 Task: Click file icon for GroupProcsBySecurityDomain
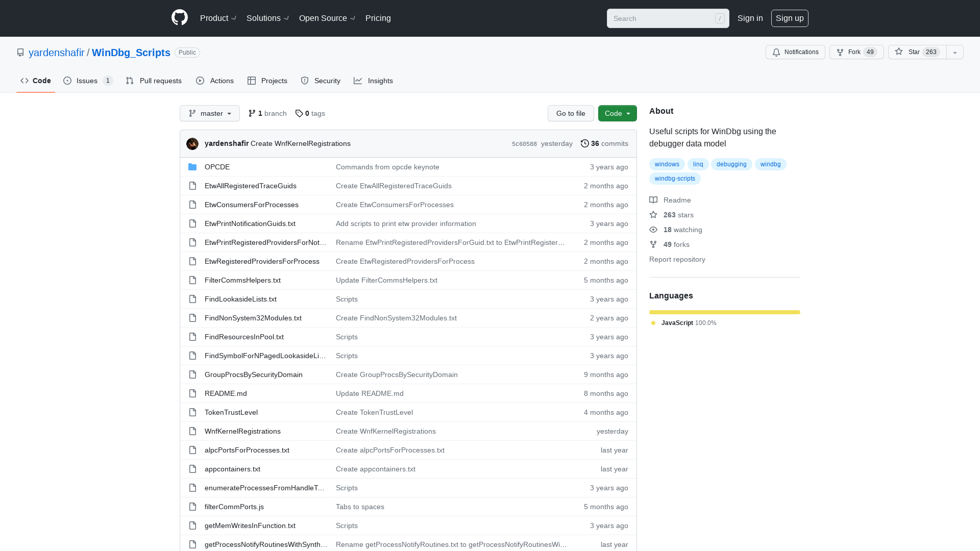tap(192, 374)
